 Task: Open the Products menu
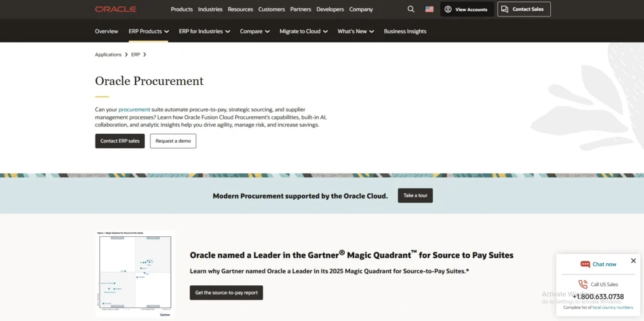[182, 9]
